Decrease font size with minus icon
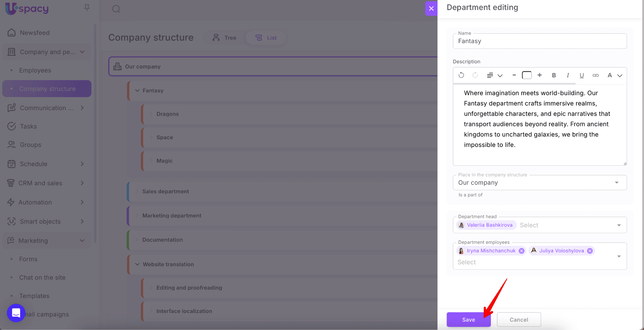 (514, 75)
